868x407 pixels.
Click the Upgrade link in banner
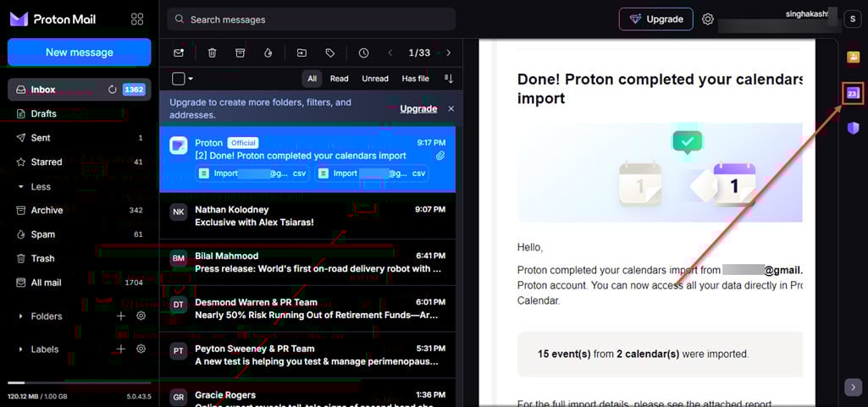(x=418, y=108)
